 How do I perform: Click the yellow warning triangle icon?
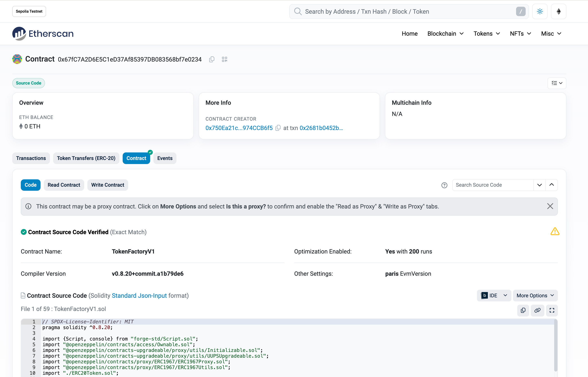point(555,231)
